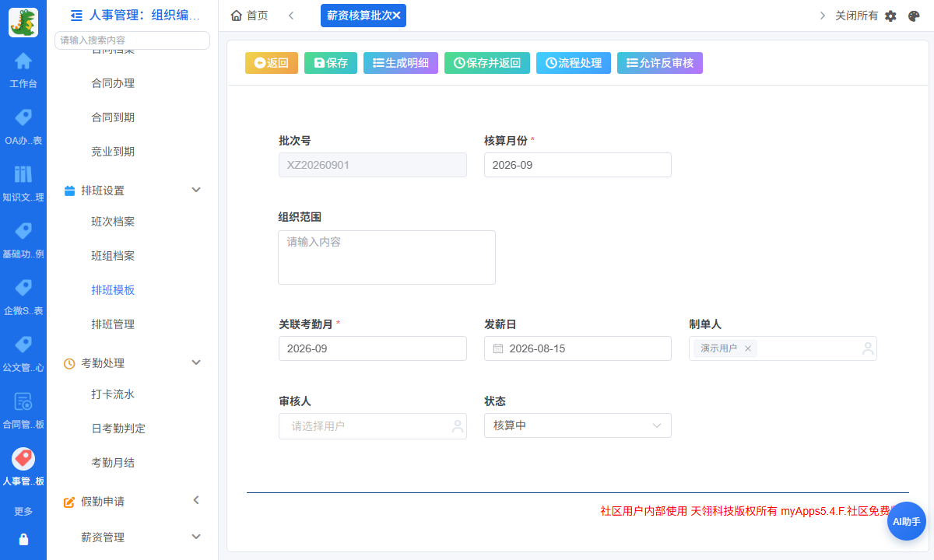934x560 pixels.
Task: Open the 合同到期 menu item
Action: pyautogui.click(x=113, y=117)
